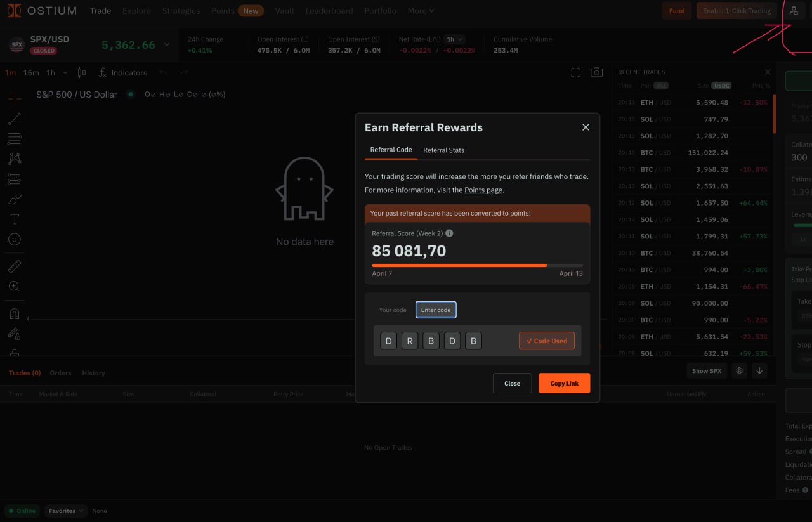Activate the zoom in tool
Viewport: 812px width, 522px height.
click(15, 287)
